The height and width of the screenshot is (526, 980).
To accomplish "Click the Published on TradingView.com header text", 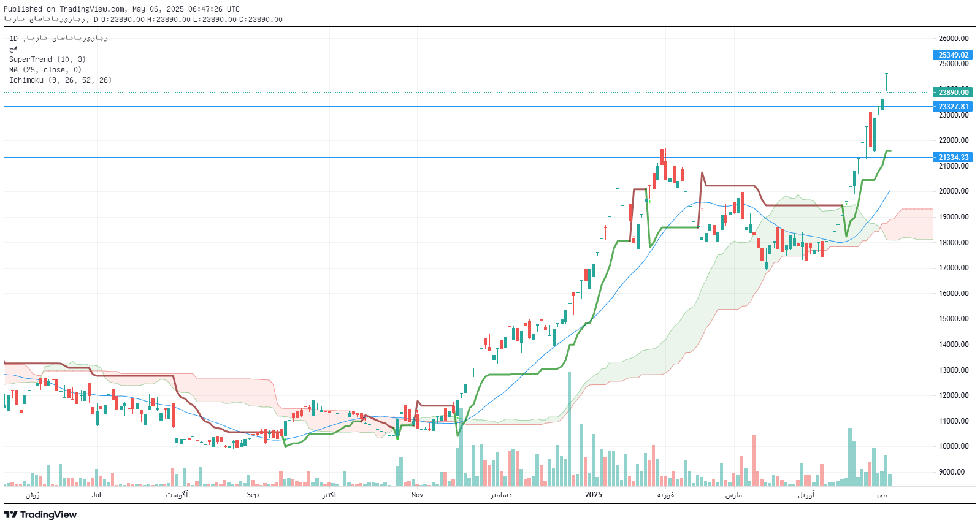I will [x=121, y=9].
